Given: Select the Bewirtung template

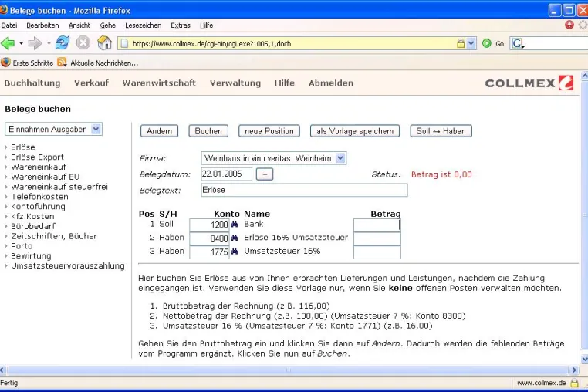Looking at the screenshot, I should [x=31, y=256].
